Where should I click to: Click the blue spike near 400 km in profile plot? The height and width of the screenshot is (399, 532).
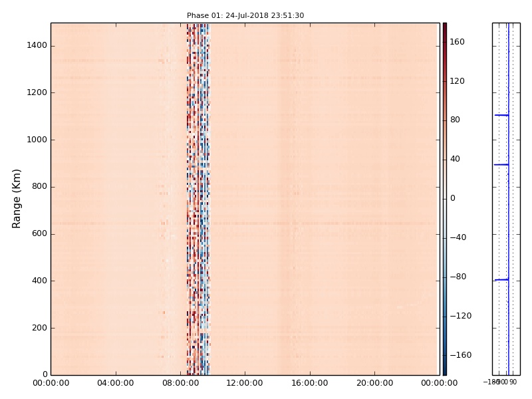501,280
